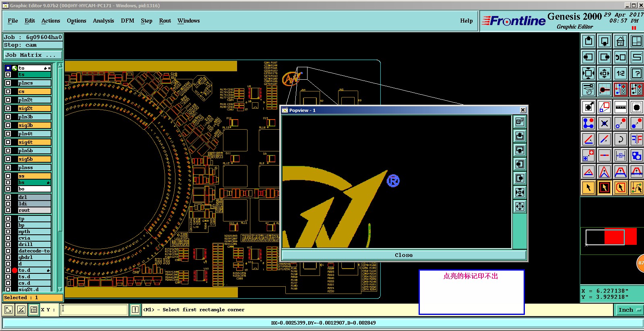This screenshot has height=331, width=644.
Task: Toggle checkbox for layer pln3b
Action: (x=8, y=117)
